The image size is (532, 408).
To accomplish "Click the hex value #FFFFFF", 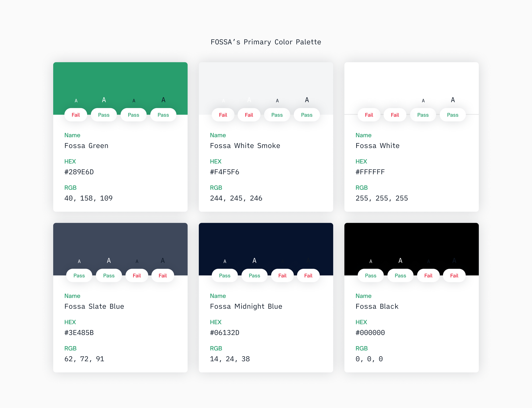I will 370,172.
